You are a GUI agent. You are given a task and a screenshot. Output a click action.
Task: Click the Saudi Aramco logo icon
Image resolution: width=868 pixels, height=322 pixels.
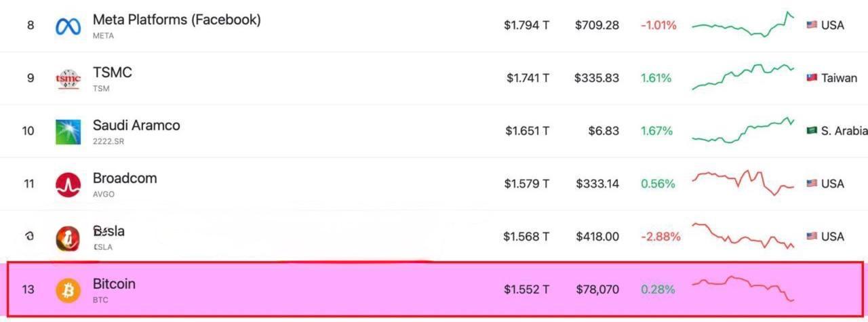click(x=68, y=132)
